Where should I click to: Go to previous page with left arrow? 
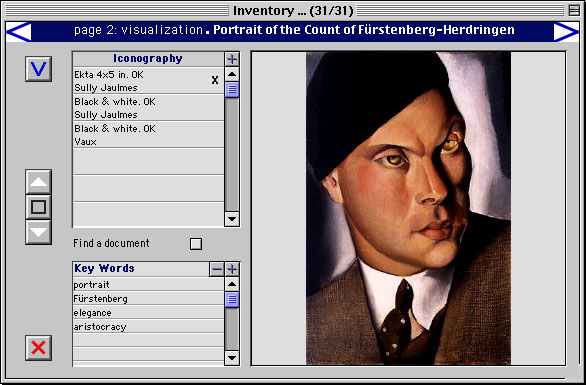coord(19,31)
